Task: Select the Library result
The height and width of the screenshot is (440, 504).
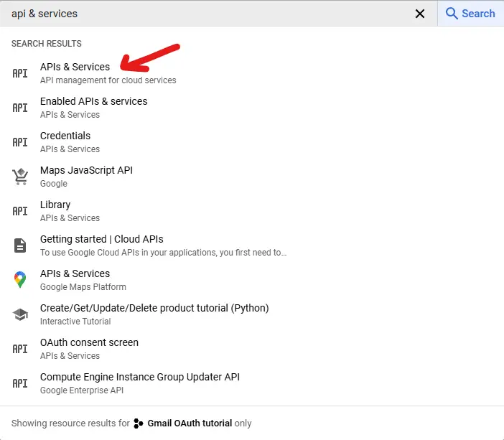Action: click(252, 211)
